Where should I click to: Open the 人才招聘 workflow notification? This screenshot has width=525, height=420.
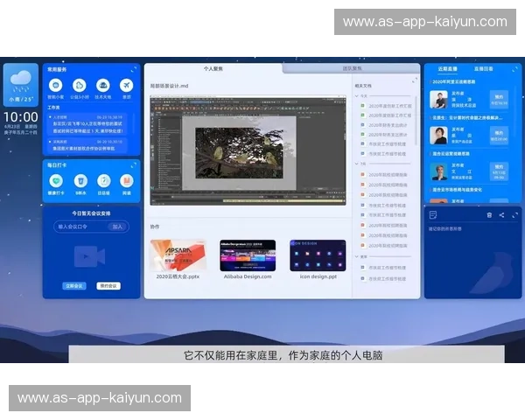(87, 124)
